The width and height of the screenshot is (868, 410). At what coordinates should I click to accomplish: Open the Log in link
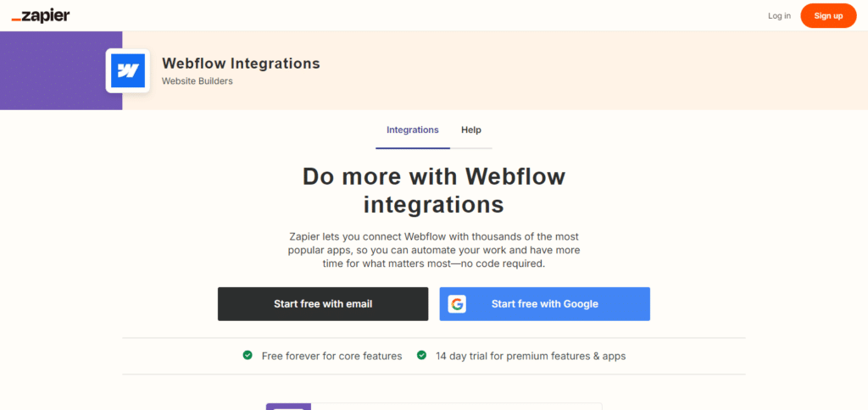779,16
